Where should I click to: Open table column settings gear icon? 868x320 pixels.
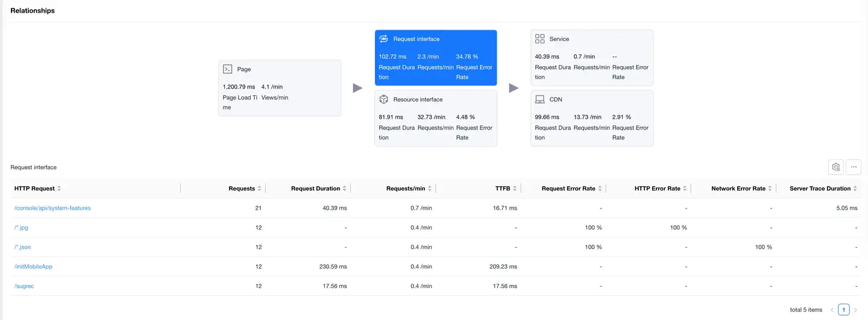(x=835, y=167)
